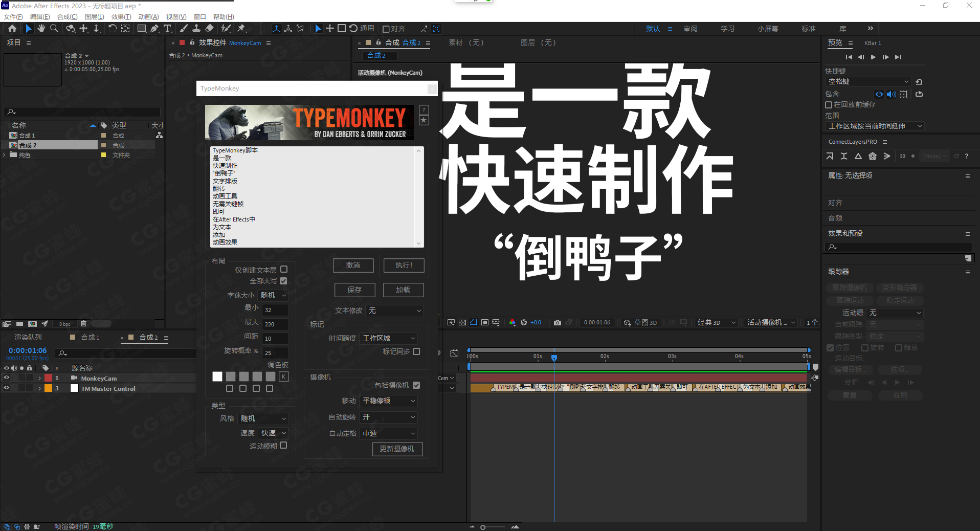This screenshot has height=531, width=980.
Task: Click the timeline zoom slider handle
Action: point(483,527)
